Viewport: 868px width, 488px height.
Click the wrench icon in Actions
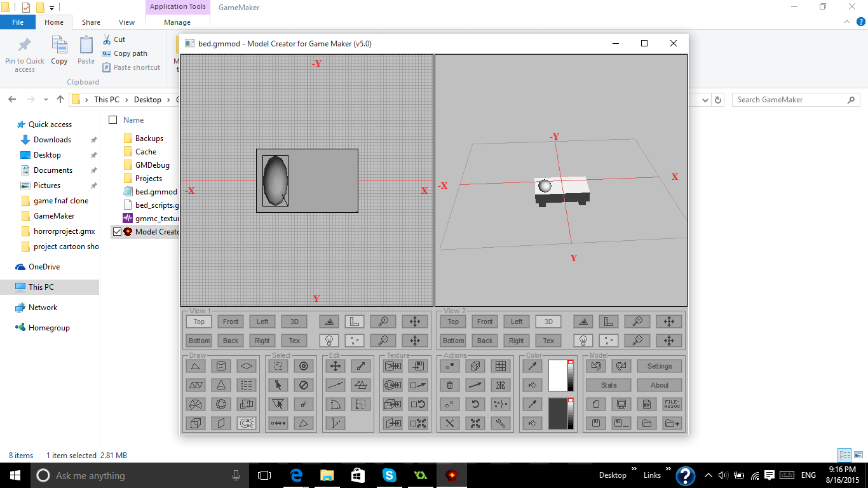tap(501, 423)
